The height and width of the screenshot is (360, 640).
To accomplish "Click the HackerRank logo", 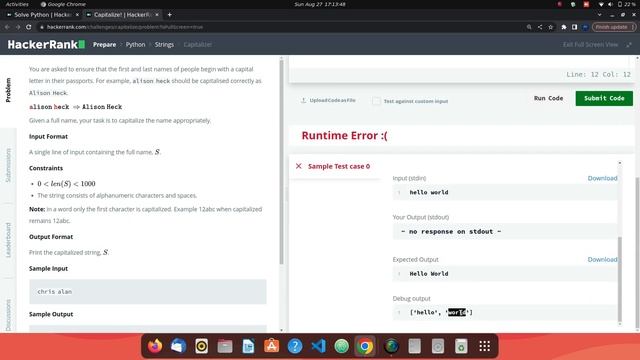I will click(46, 44).
